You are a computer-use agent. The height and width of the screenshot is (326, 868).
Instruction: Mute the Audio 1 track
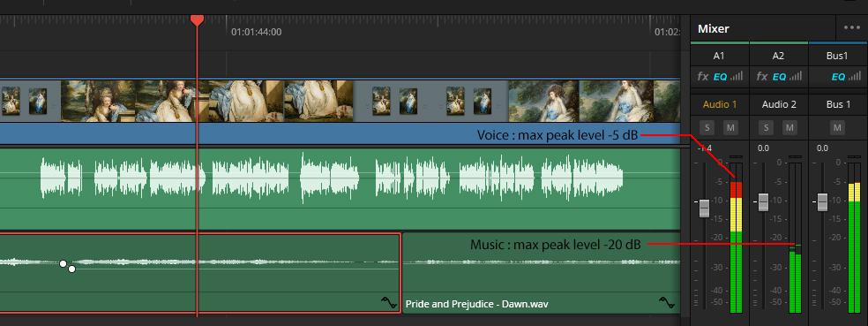[730, 128]
